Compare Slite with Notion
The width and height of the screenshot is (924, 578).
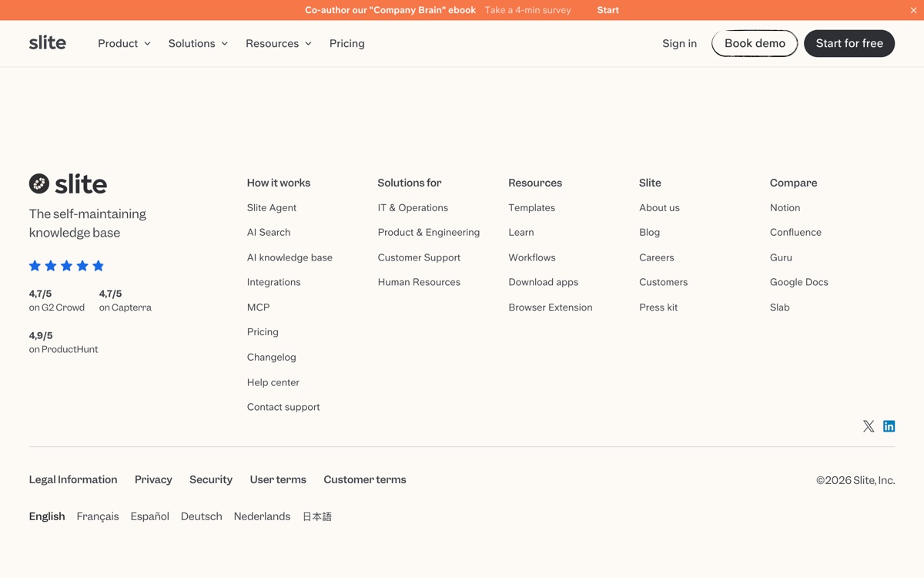pyautogui.click(x=785, y=207)
